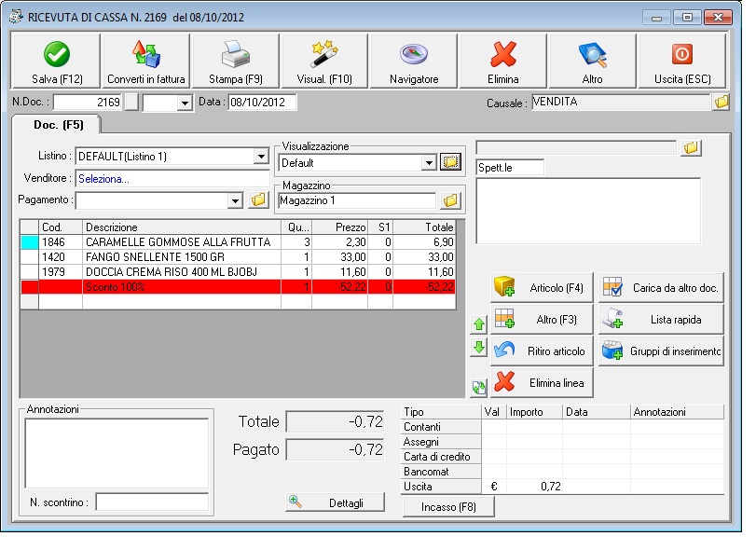Select row DOCCIA CREMA RISO 400 ML BJOBJ
Viewport: 756px width, 550px height.
coord(239,272)
